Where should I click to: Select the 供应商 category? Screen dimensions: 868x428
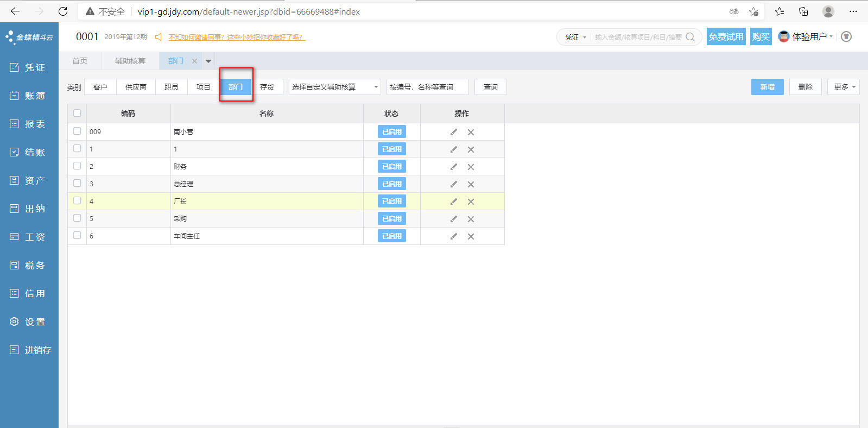pos(136,87)
